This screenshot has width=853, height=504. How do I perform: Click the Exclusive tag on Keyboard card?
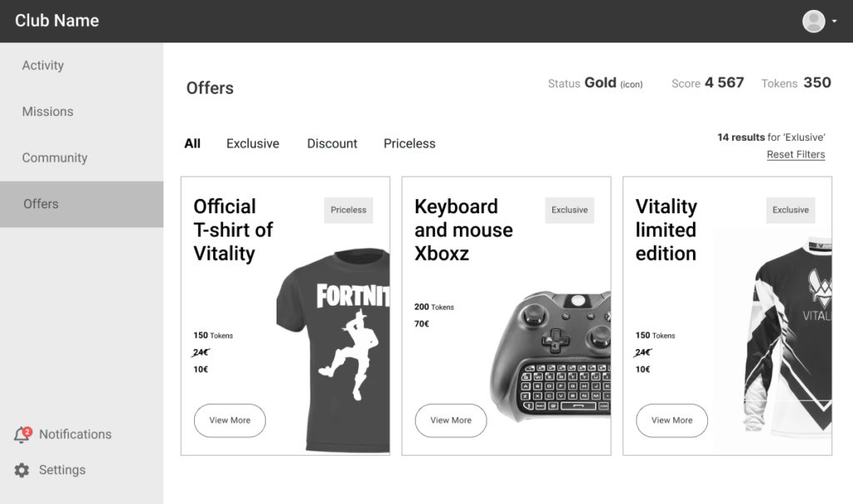(x=570, y=210)
